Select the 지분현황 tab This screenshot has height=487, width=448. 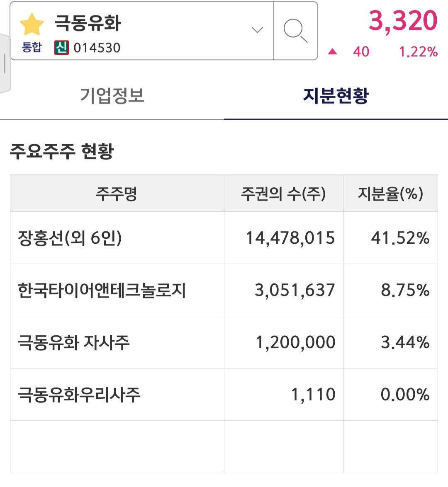coord(336,96)
